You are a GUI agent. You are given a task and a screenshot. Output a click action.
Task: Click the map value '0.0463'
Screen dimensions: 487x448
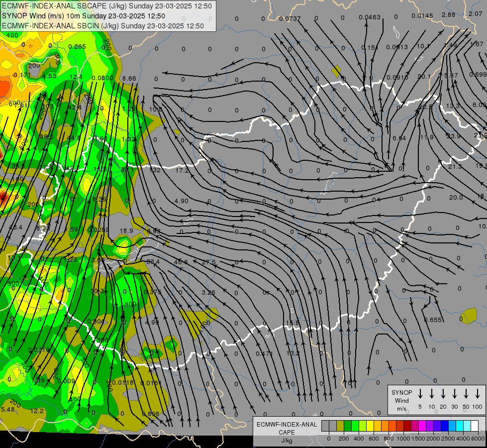tap(370, 17)
